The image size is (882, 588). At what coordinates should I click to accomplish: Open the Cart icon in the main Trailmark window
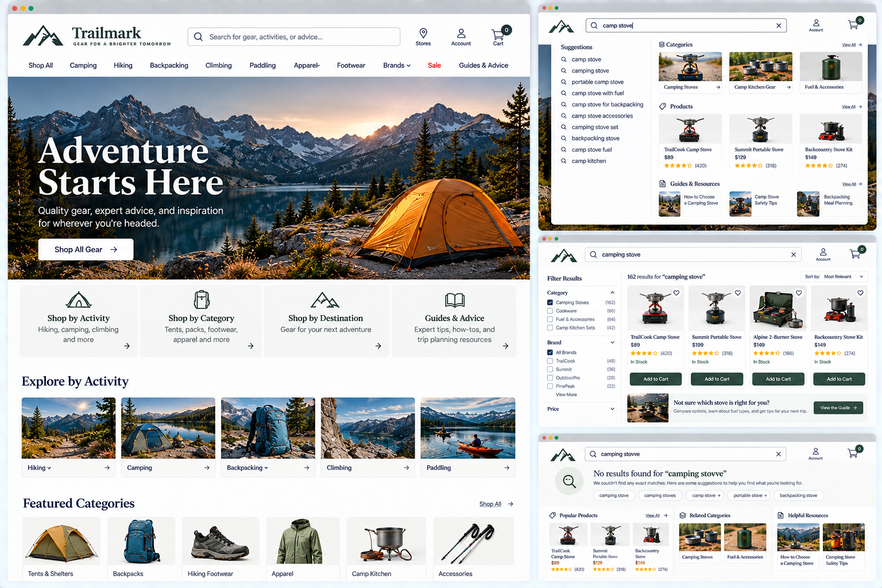point(498,34)
